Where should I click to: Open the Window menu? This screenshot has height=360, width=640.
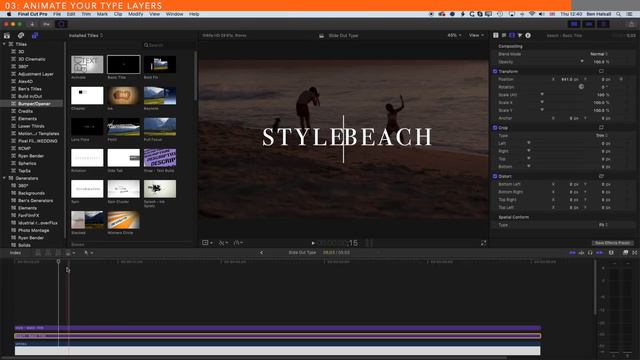pyautogui.click(x=174, y=14)
